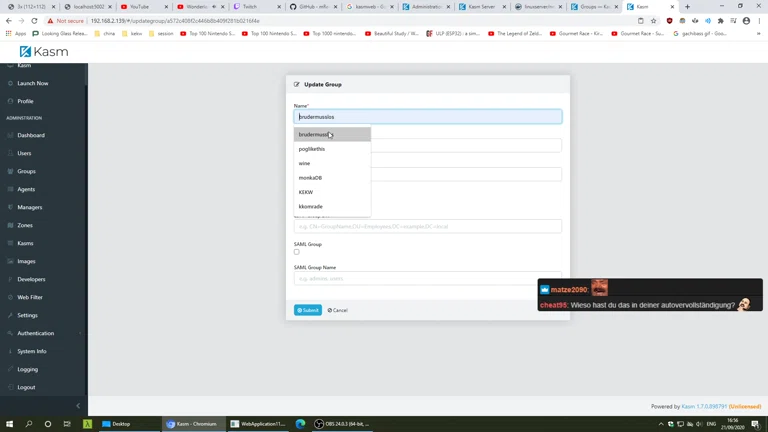
Task: Open the Agents admin page
Action: (x=25, y=189)
